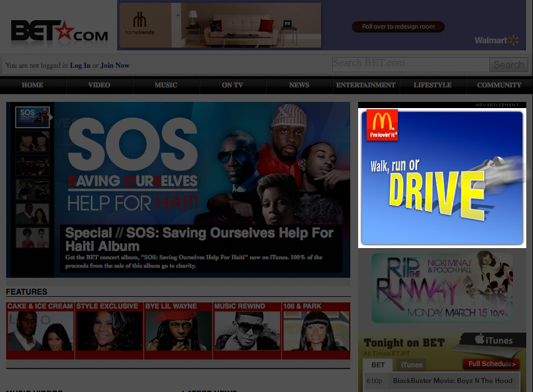Click the Apple iTunes logo
Image resolution: width=533 pixels, height=392 pixels.
[493, 340]
